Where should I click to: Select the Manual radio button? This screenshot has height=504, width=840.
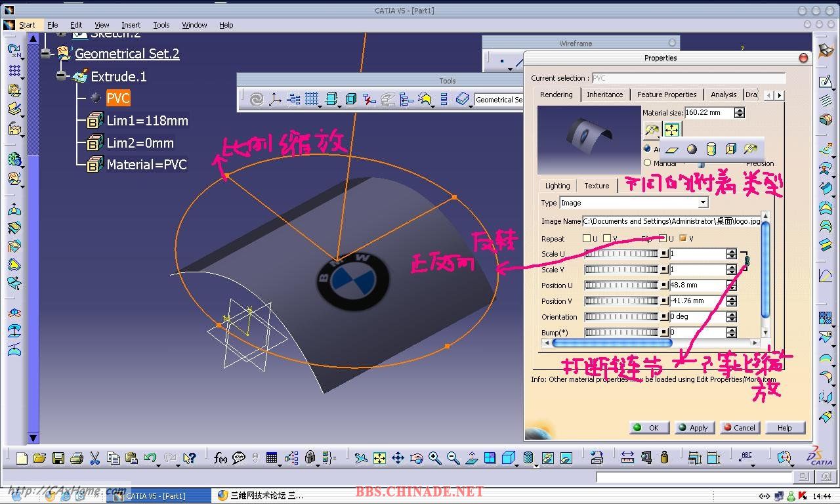click(x=648, y=163)
